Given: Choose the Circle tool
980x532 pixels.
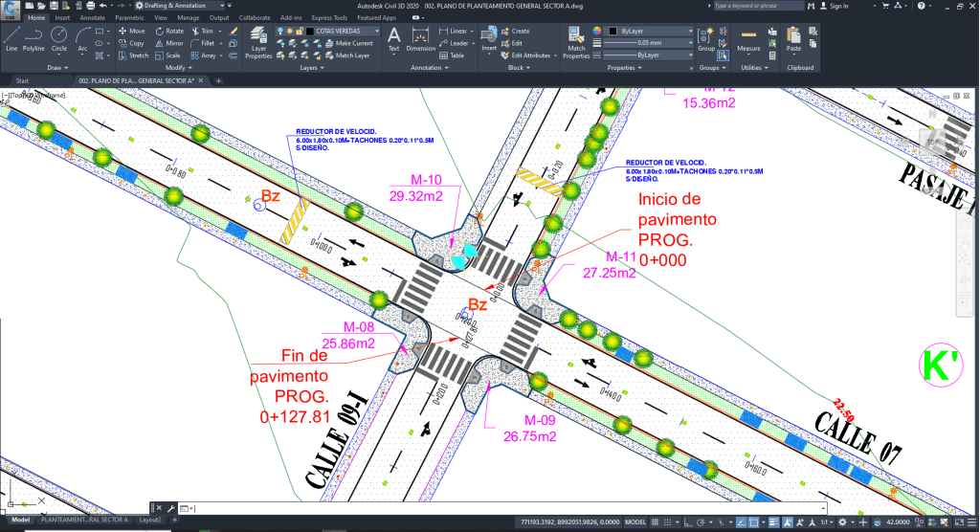Looking at the screenshot, I should 58,39.
